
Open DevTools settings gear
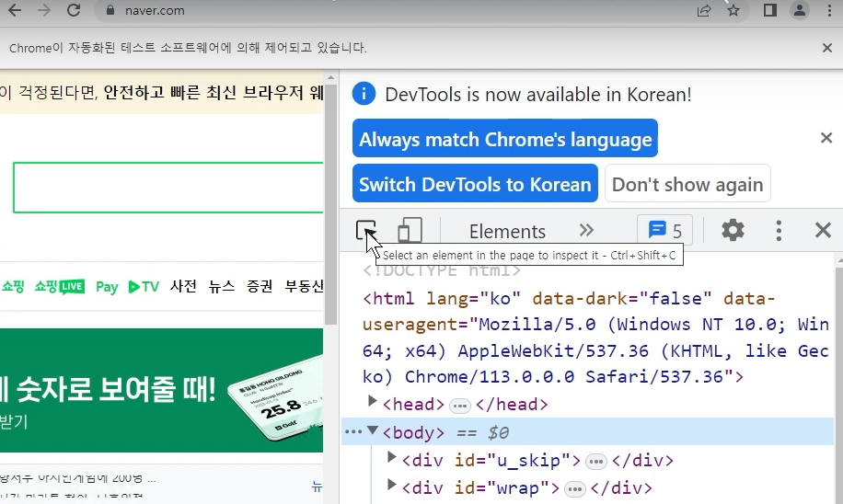tap(733, 231)
